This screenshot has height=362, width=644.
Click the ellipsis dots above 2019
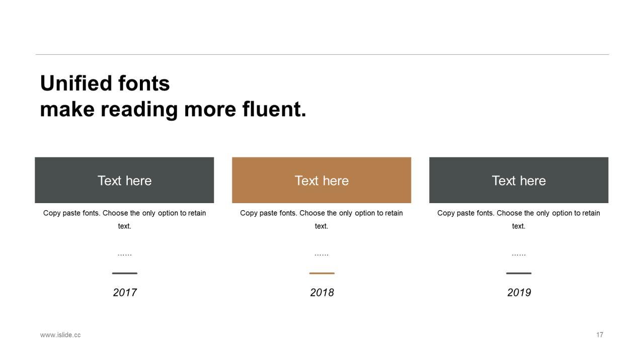pyautogui.click(x=519, y=255)
